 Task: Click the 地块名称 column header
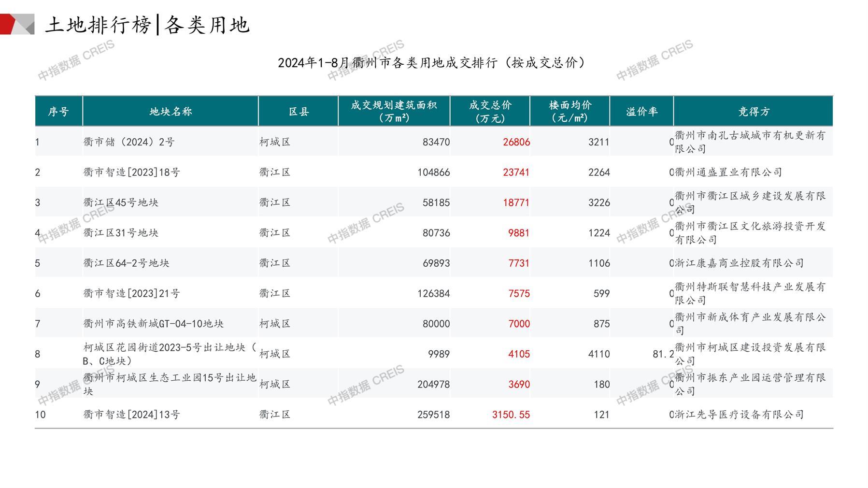tap(171, 112)
